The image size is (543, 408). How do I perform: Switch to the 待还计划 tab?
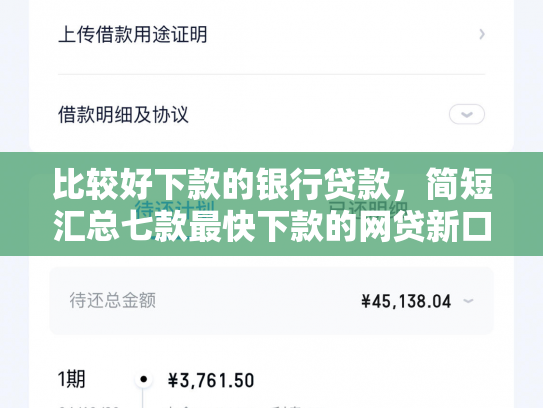(174, 210)
